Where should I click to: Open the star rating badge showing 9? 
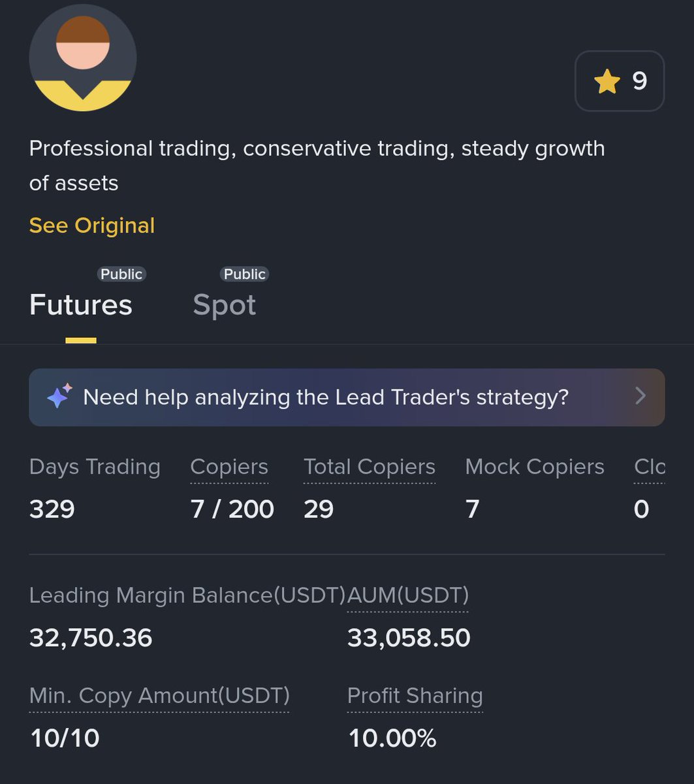tap(620, 82)
